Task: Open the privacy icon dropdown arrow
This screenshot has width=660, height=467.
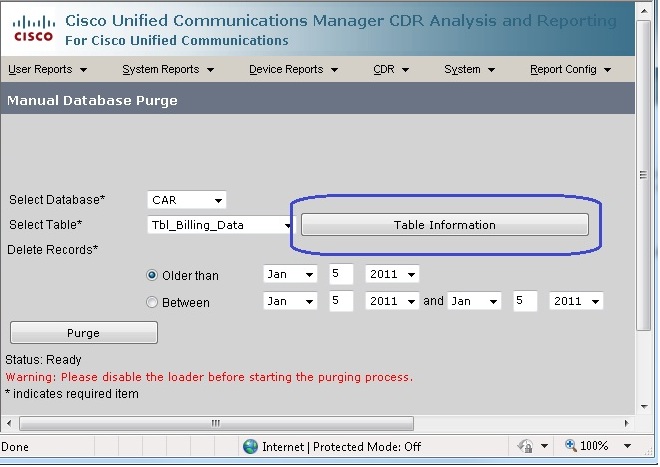Action: (544, 446)
